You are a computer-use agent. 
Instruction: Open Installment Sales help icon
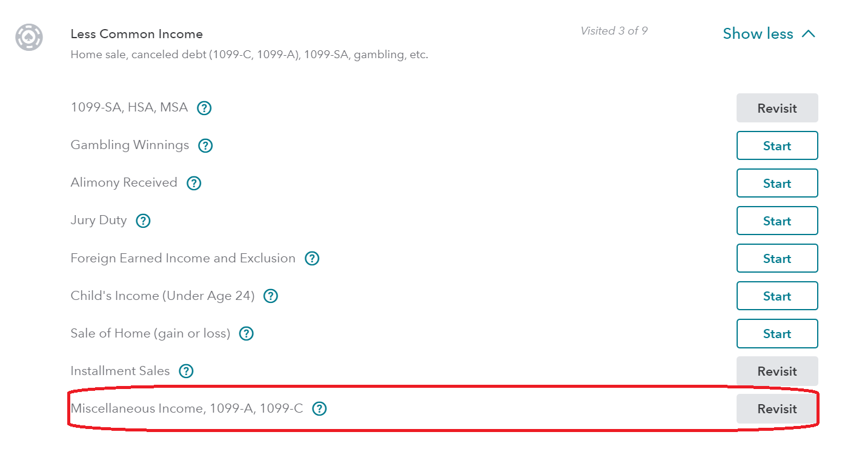(x=186, y=371)
